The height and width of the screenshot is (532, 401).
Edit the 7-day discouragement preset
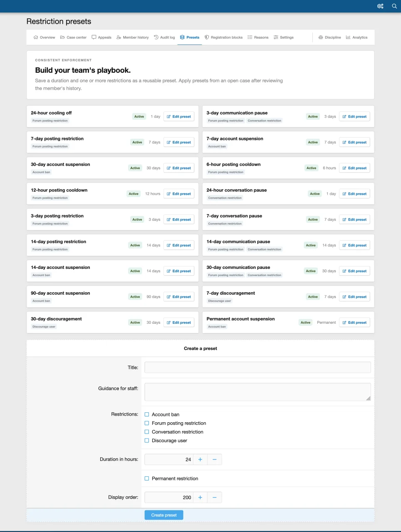[354, 297]
